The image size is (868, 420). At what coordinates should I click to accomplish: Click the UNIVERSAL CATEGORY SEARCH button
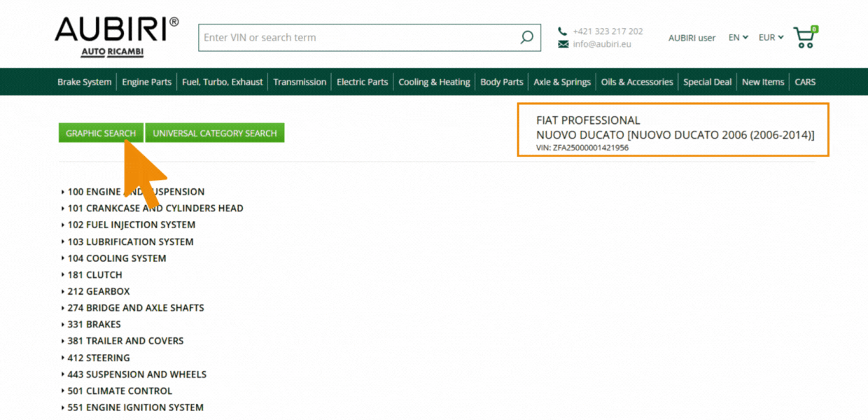click(215, 133)
